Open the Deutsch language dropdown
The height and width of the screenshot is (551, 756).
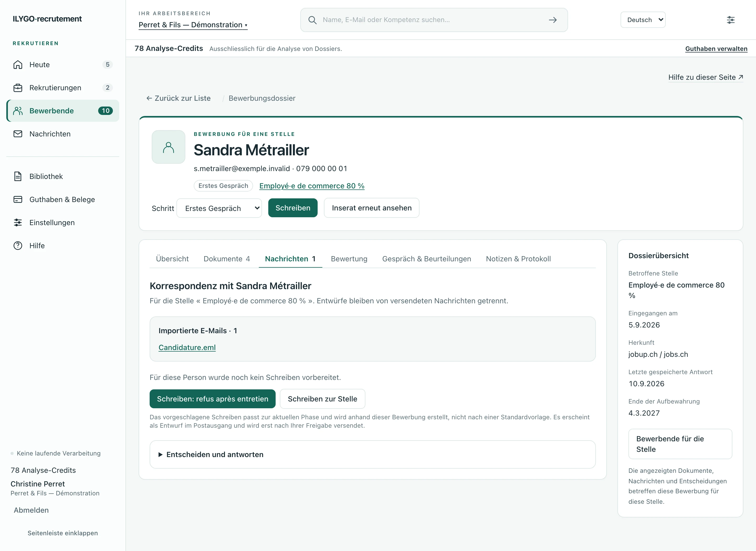tap(643, 20)
